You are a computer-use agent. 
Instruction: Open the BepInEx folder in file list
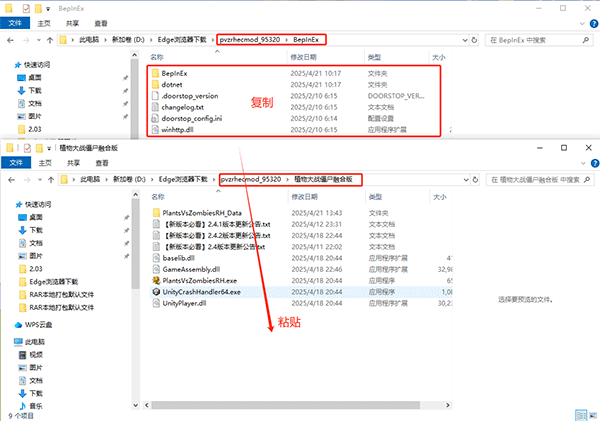[x=175, y=73]
